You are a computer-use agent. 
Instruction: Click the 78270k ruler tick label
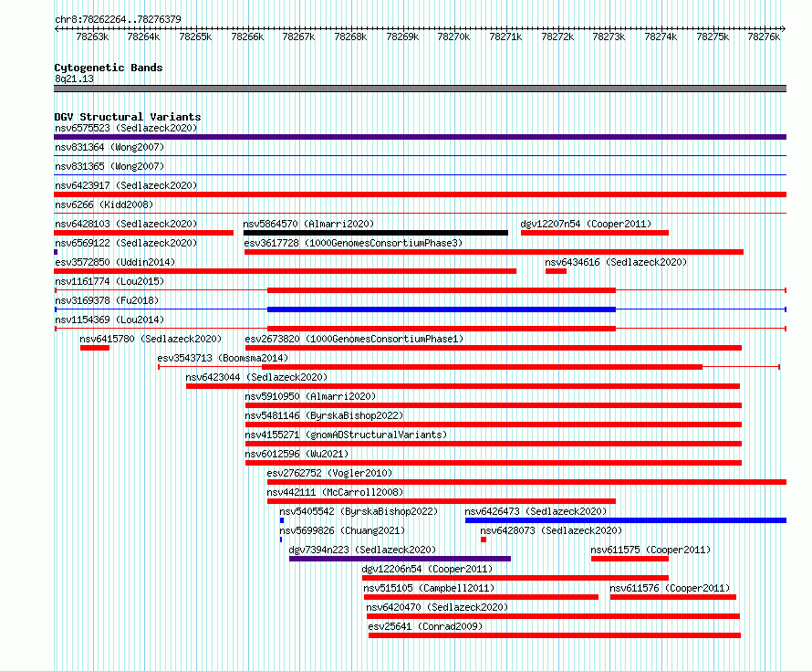(453, 37)
